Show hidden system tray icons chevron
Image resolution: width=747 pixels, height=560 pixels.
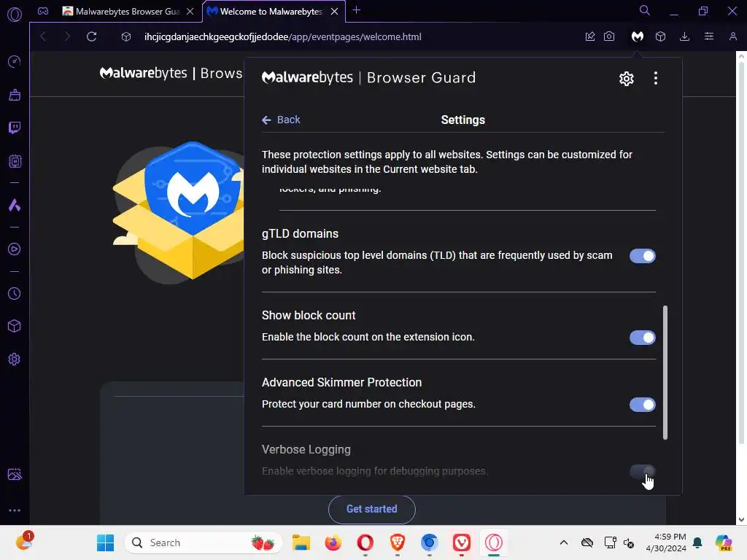pos(564,542)
